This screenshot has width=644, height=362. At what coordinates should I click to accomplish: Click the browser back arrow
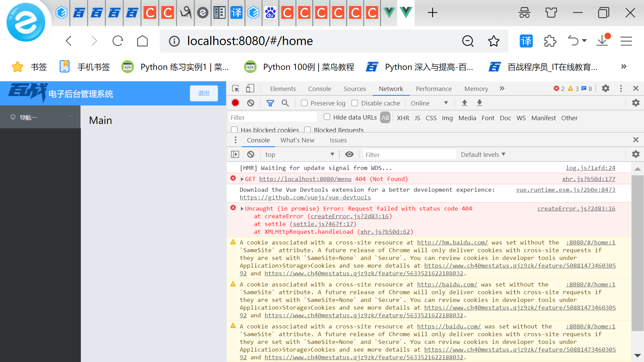click(69, 41)
